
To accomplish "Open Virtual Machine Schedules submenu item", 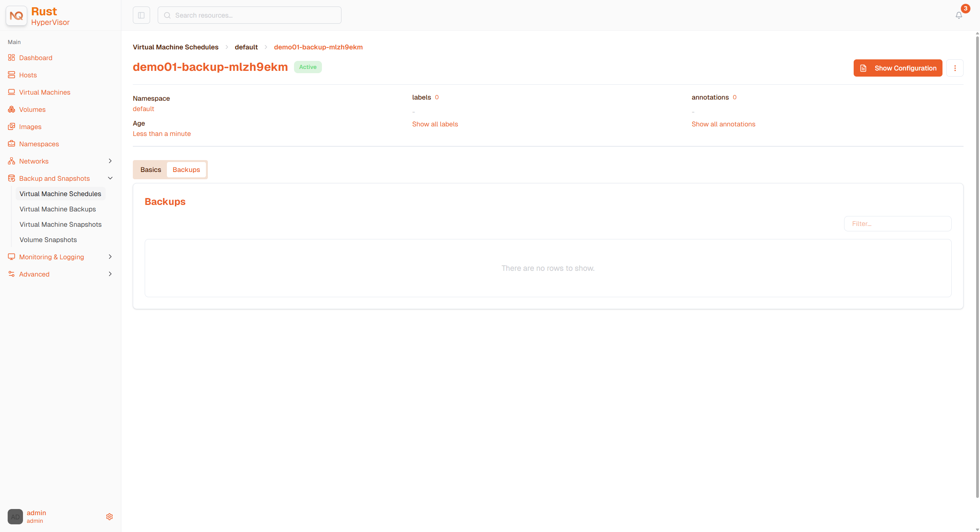I will pyautogui.click(x=60, y=194).
